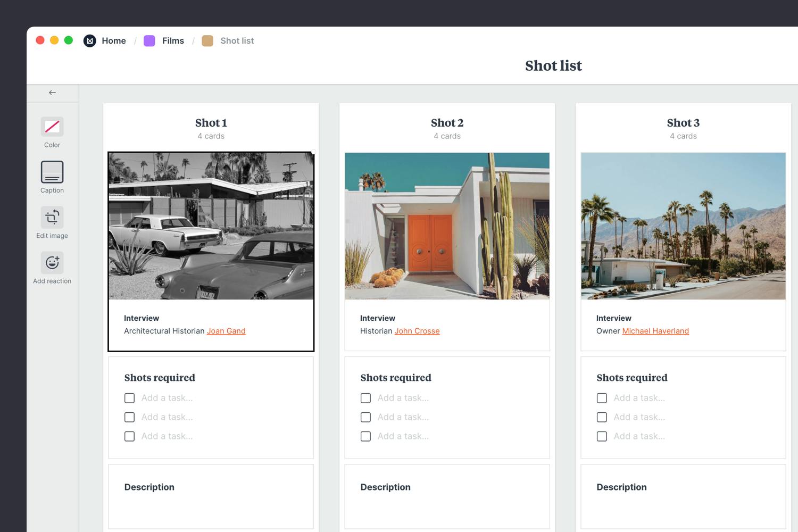Open the John Crosse link
This screenshot has width=798, height=532.
[417, 330]
